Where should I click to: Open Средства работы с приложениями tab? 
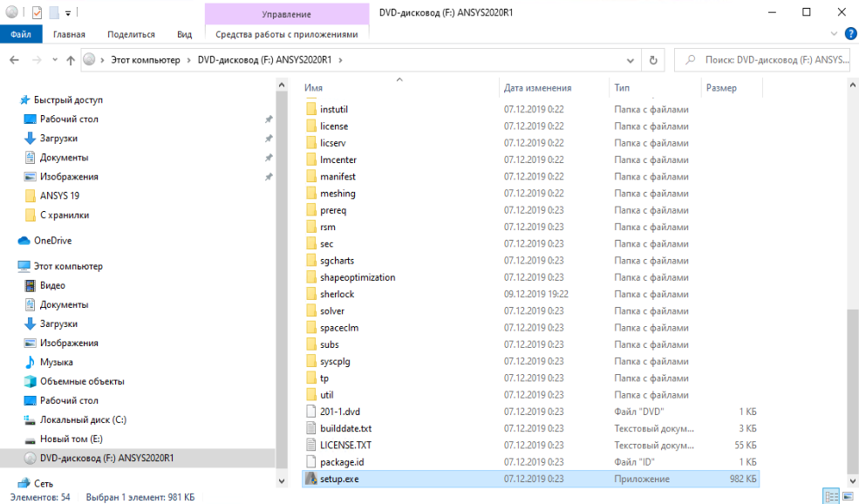point(287,34)
